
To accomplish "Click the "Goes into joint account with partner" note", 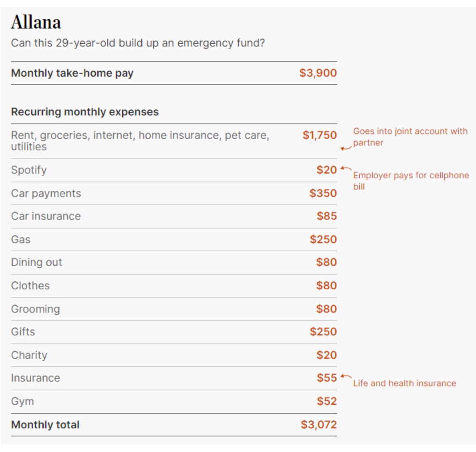I will [410, 137].
